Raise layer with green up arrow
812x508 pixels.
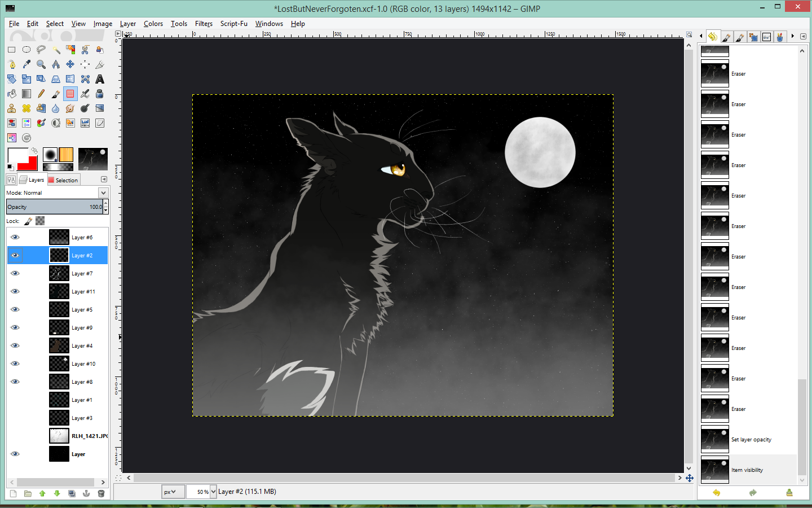pyautogui.click(x=42, y=493)
